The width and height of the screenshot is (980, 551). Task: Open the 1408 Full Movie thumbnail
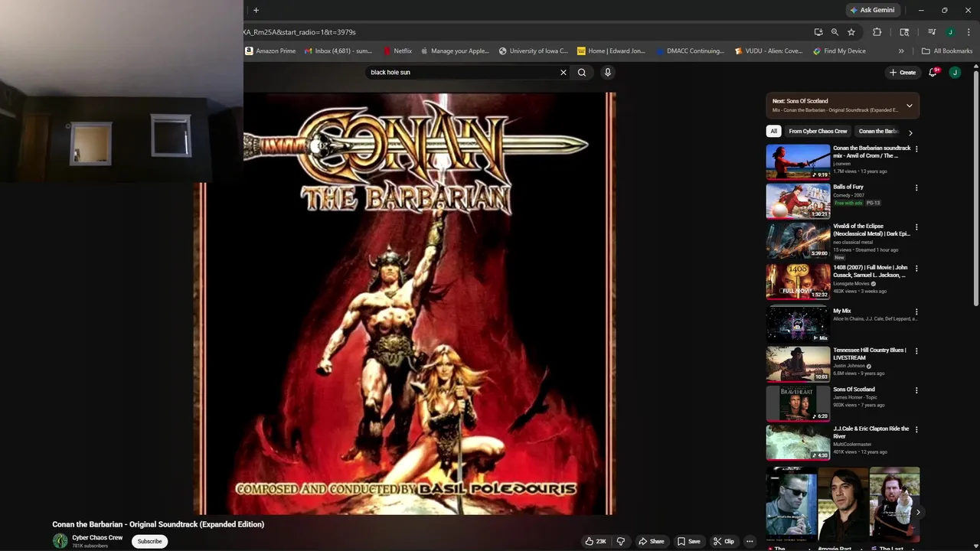tap(798, 281)
